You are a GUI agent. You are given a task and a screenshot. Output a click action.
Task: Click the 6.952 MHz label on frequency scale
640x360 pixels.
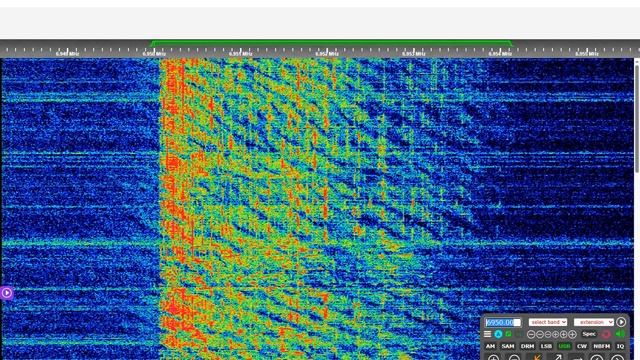pyautogui.click(x=327, y=53)
